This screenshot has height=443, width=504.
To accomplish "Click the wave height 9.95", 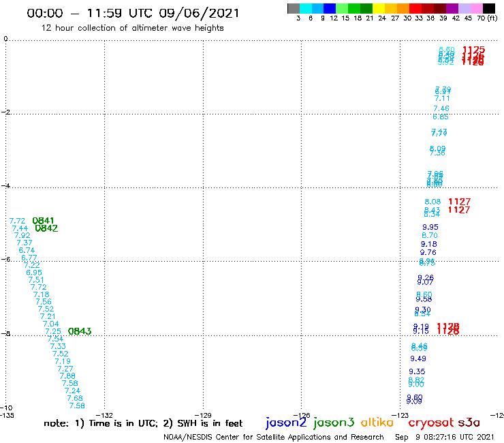I will pyautogui.click(x=430, y=227).
